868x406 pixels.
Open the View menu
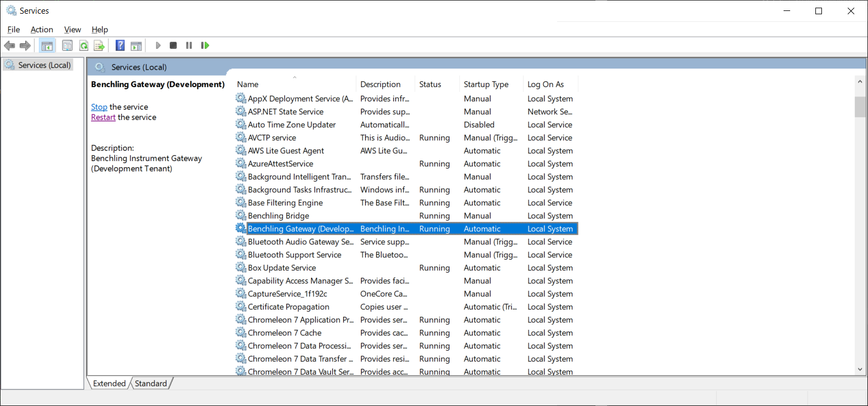72,30
